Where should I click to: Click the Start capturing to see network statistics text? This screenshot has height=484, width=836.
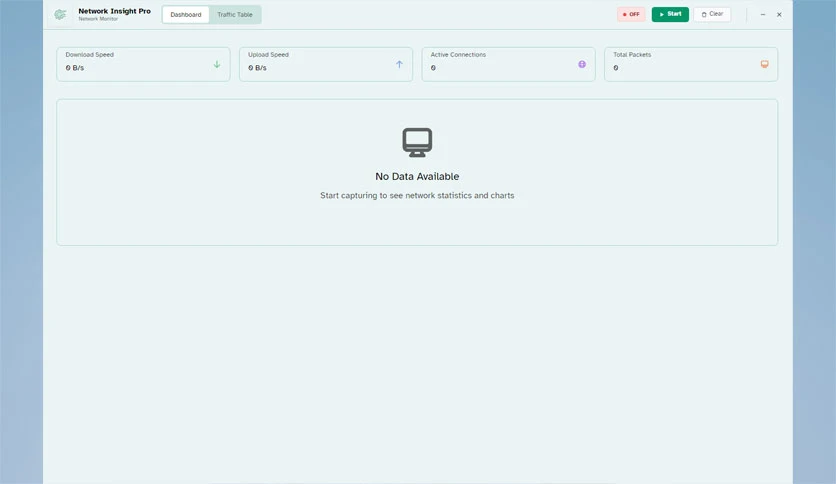pyautogui.click(x=417, y=196)
